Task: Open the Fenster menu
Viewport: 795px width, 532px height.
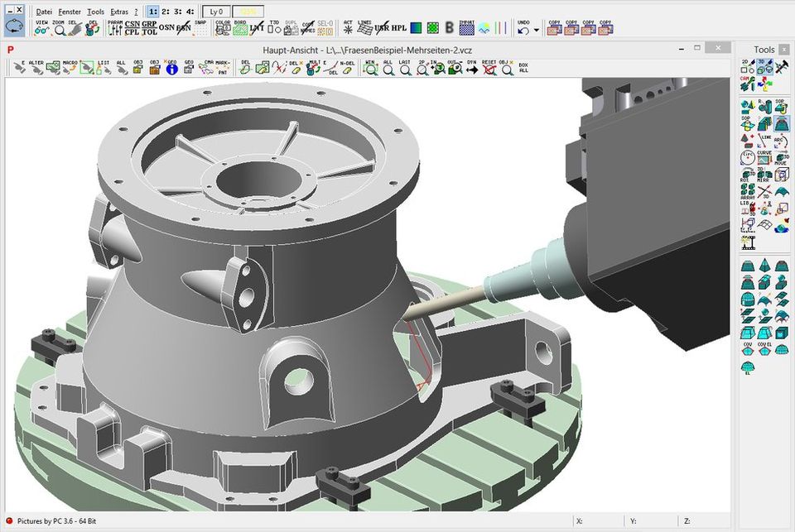Action: click(70, 11)
